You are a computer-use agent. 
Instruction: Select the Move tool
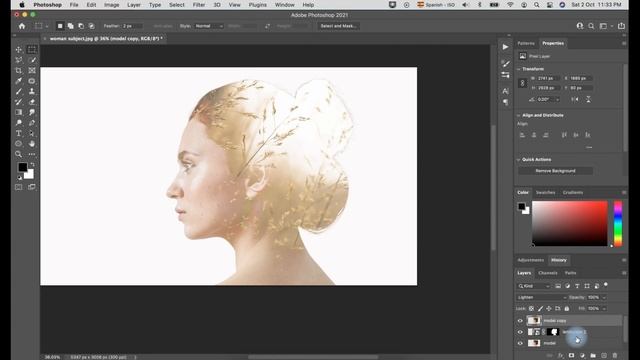click(19, 49)
